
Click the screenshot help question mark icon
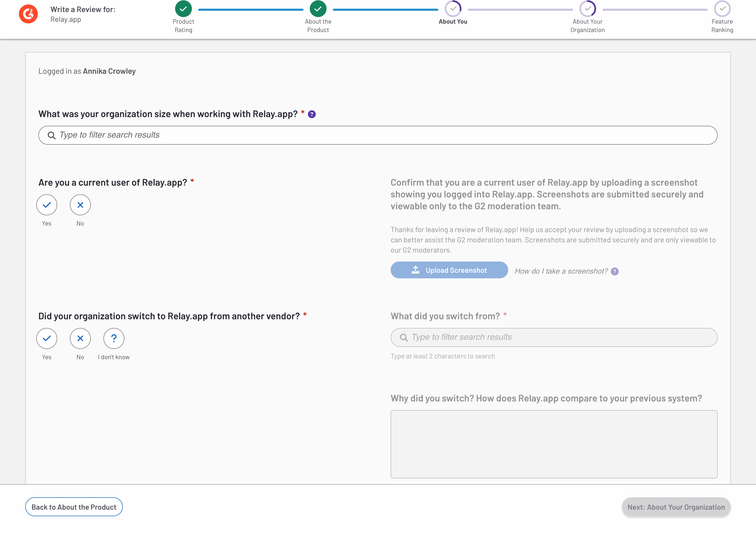click(615, 271)
